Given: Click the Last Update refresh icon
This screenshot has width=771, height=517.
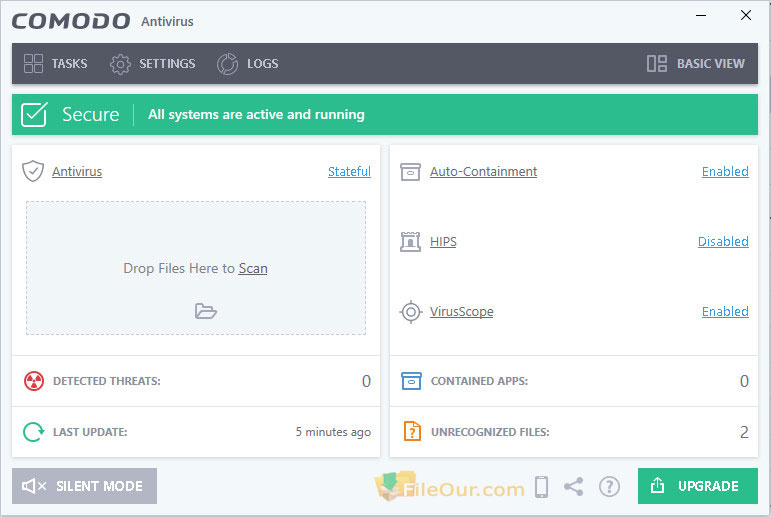Looking at the screenshot, I should click(x=33, y=432).
